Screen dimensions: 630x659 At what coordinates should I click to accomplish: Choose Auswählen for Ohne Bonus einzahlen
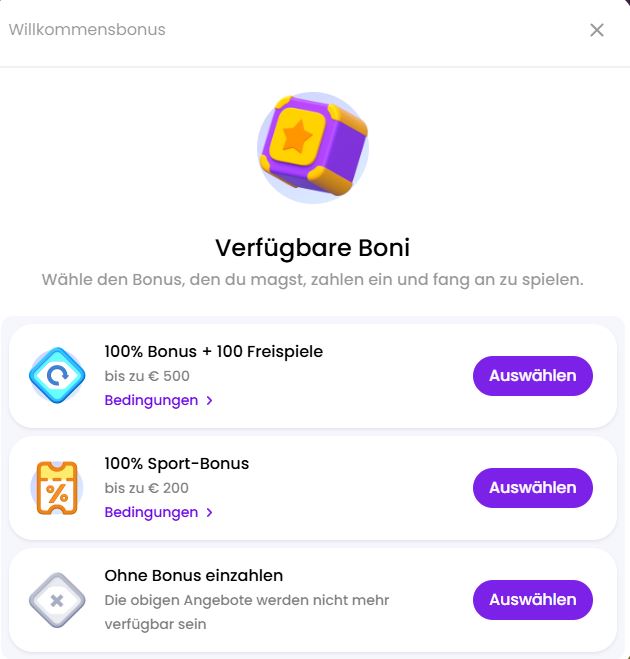pos(532,600)
